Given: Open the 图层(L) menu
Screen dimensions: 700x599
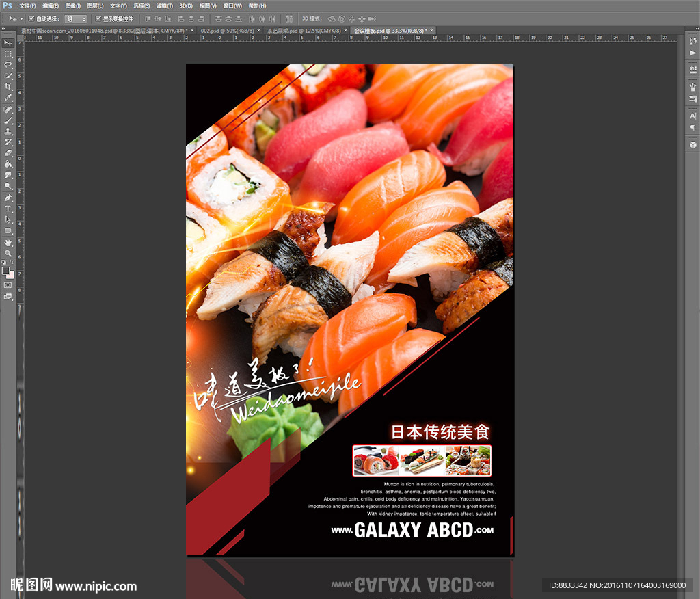Looking at the screenshot, I should coord(95,5).
